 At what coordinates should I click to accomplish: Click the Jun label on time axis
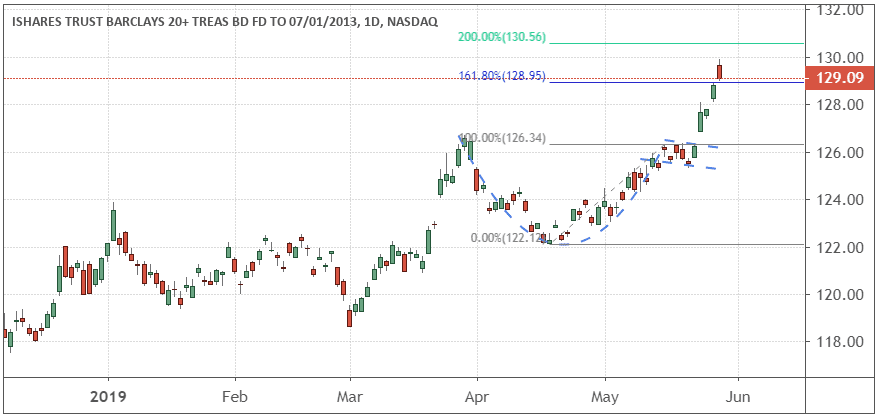tap(738, 397)
